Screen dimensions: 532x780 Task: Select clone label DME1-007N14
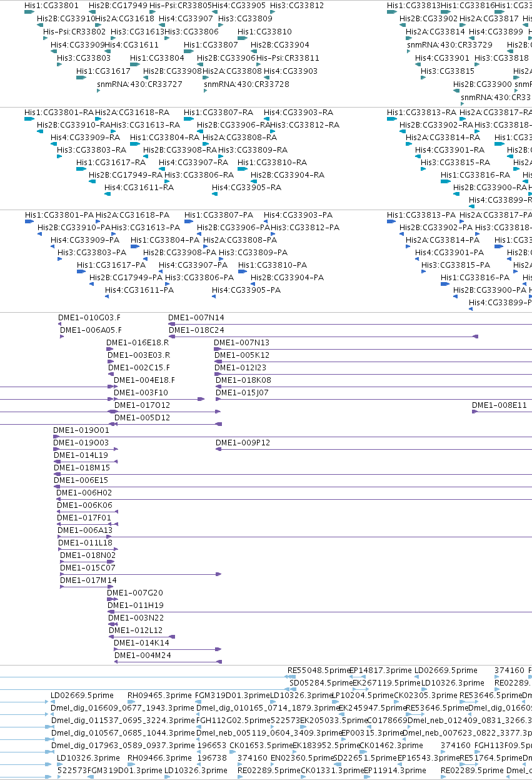tap(196, 318)
